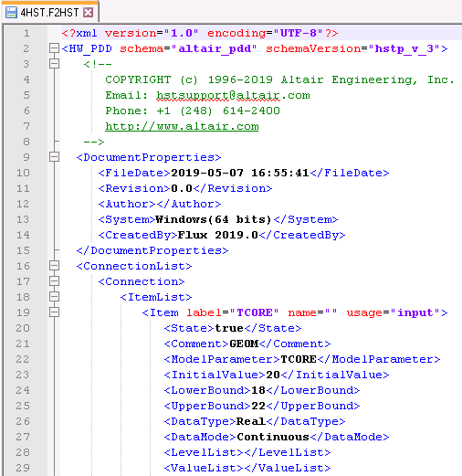
Task: Click line number 1 in the margin
Action: [26, 33]
